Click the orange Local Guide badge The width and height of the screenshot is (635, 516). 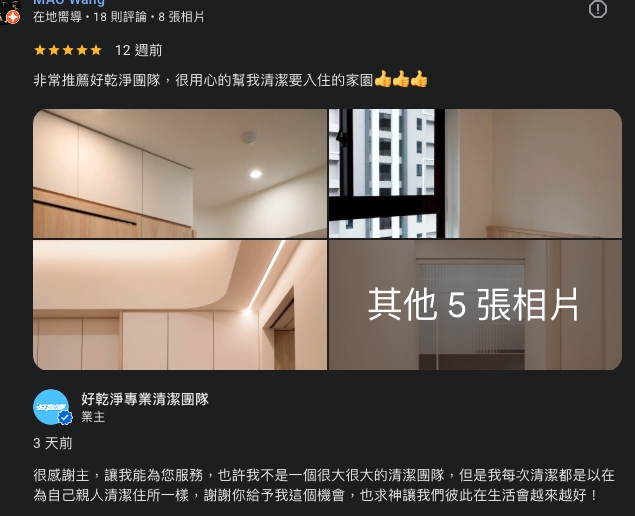coord(13,17)
